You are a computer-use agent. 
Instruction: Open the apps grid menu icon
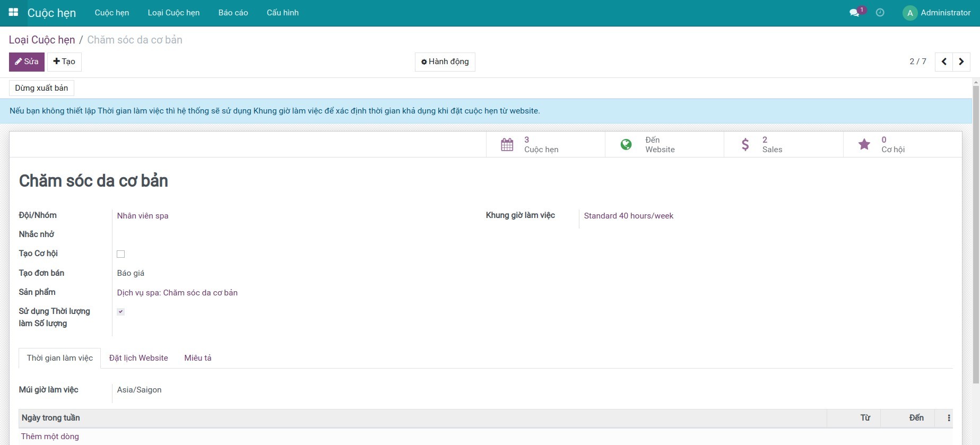[x=13, y=12]
